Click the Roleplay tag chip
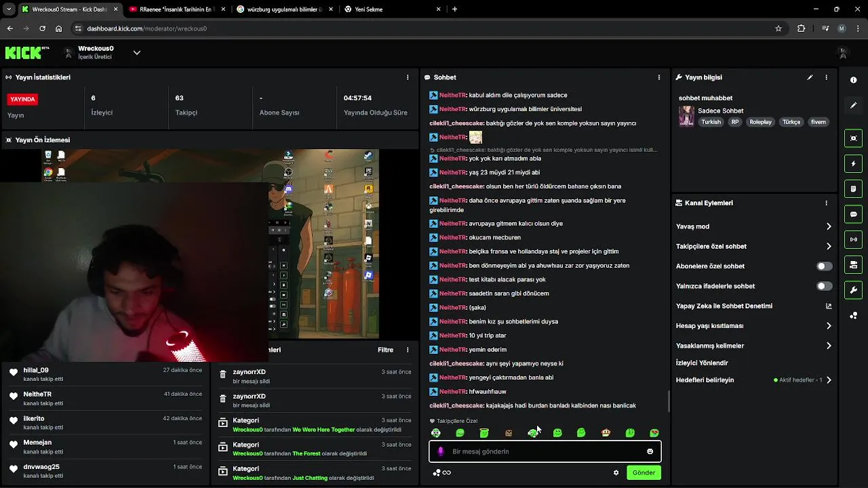The height and width of the screenshot is (488, 868). pos(760,122)
